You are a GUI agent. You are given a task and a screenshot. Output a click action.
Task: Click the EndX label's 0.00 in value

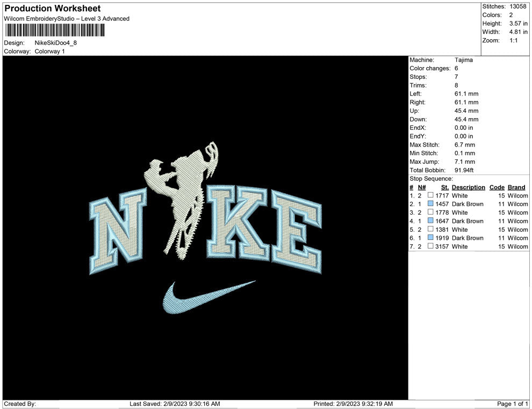464,127
